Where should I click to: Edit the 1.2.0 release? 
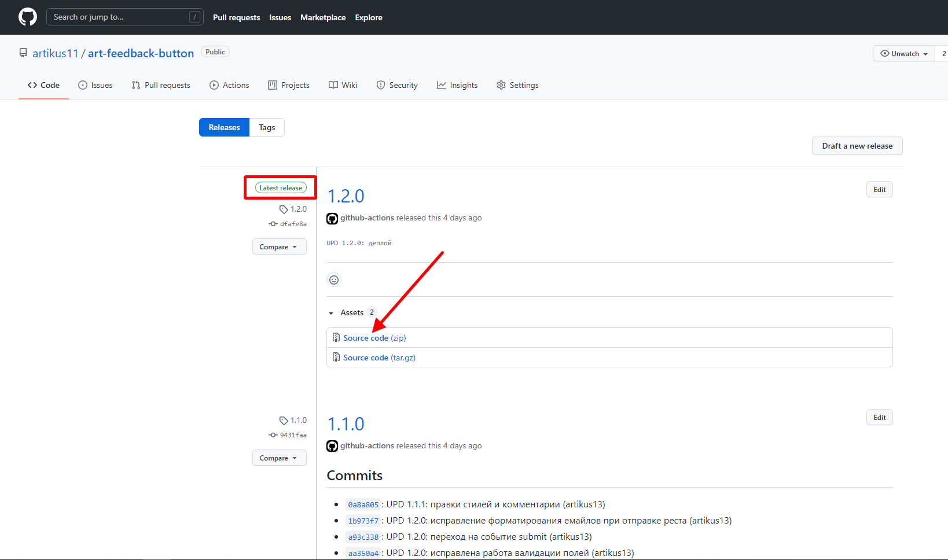880,190
